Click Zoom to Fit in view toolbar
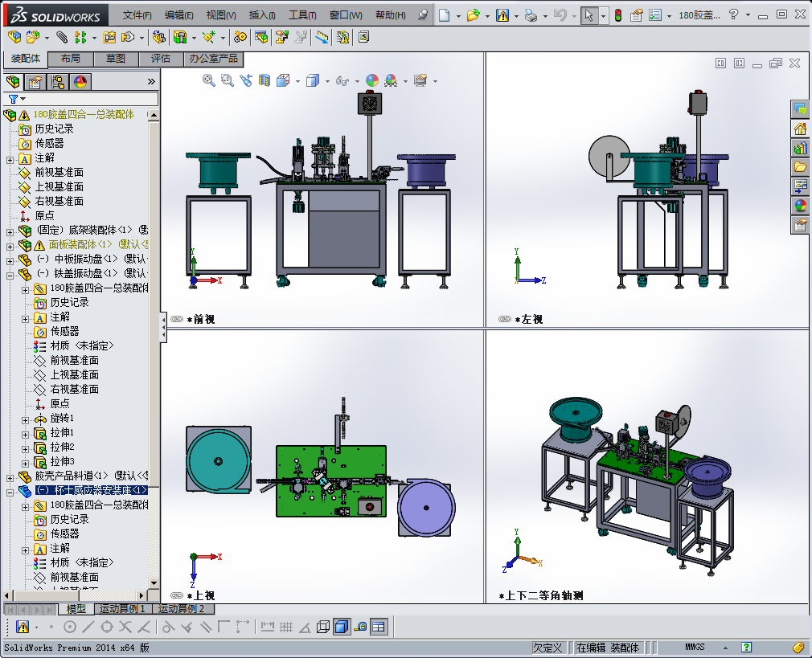Image resolution: width=812 pixels, height=658 pixels. [209, 80]
